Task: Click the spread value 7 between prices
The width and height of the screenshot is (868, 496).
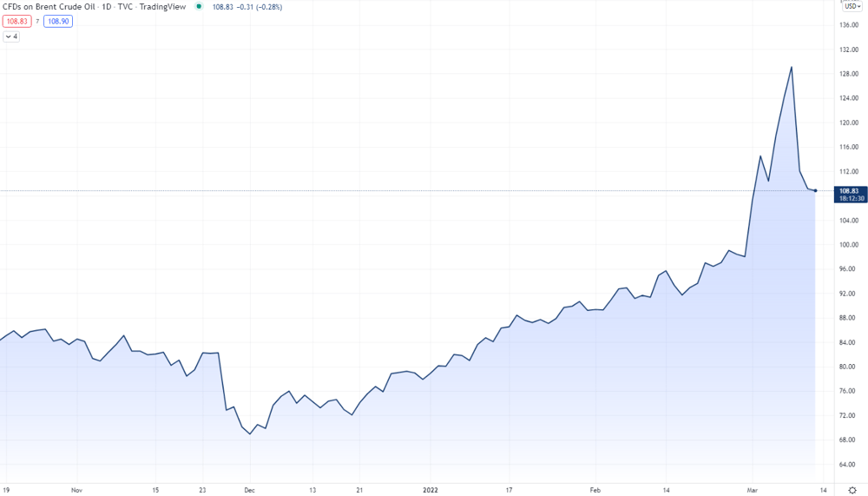Action: [37, 21]
